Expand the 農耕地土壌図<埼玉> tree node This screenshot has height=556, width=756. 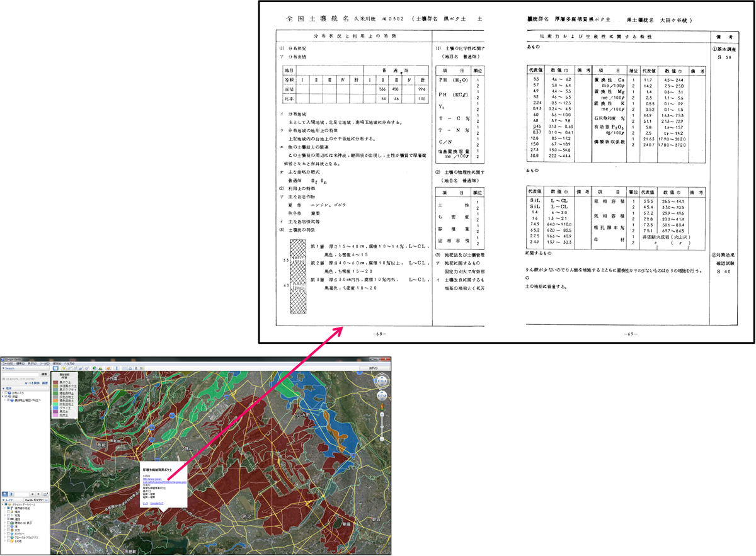5,400
